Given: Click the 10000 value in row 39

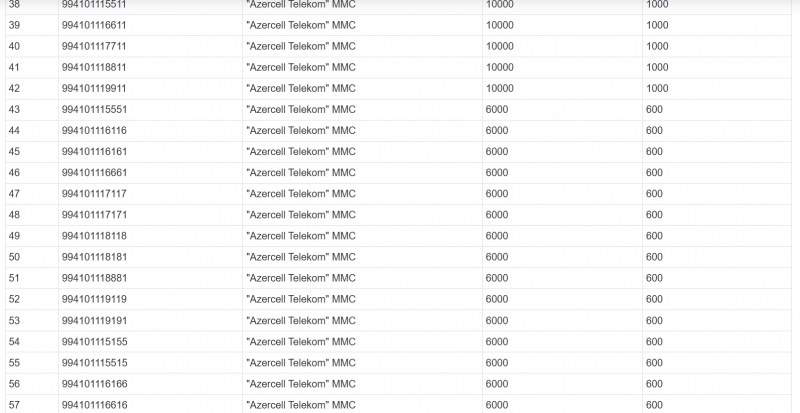Looking at the screenshot, I should [x=499, y=25].
